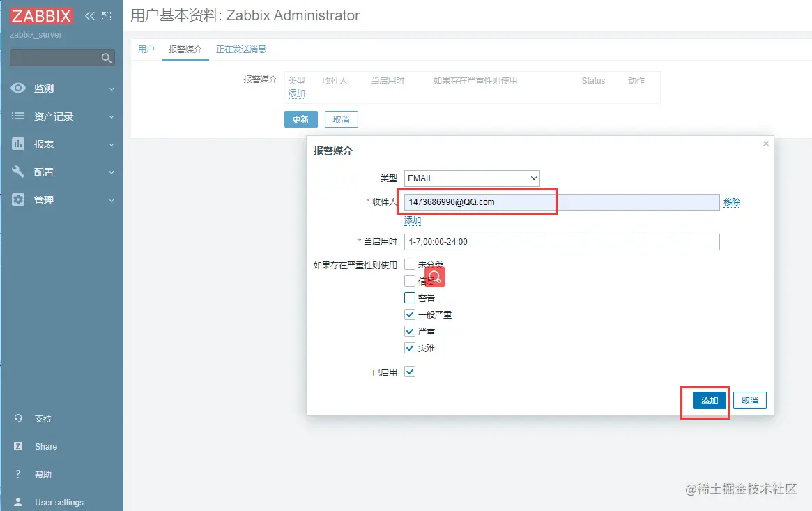Viewport: 812px width, 511px height.
Task: Click the sidebar search input field
Action: coord(62,58)
